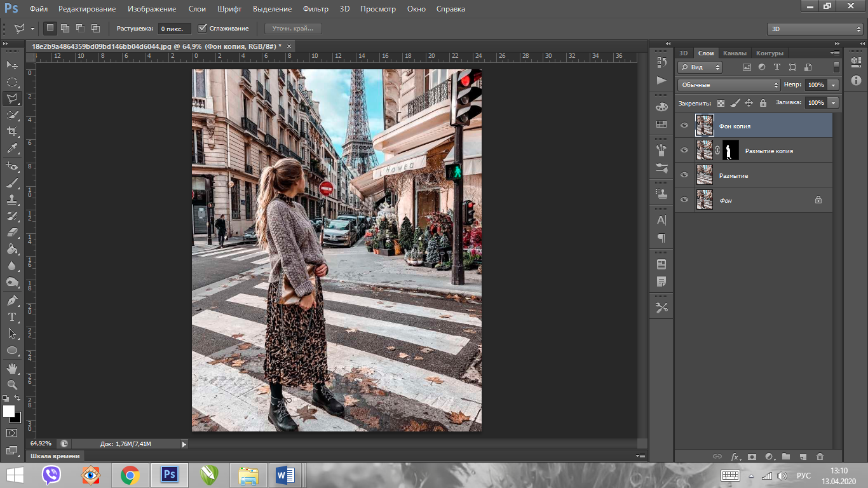This screenshot has height=488, width=868.
Task: Toggle the Сглаживание checkbox
Action: pos(203,29)
